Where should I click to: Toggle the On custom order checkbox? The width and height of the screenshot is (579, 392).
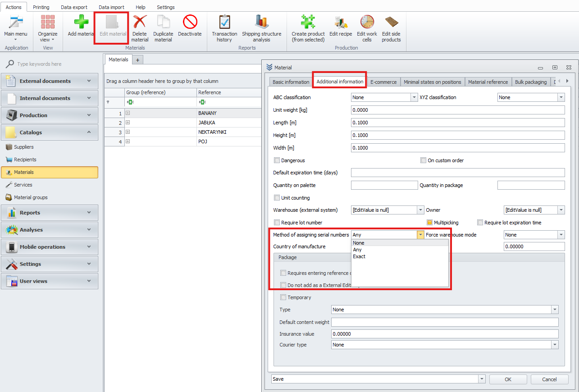424,160
